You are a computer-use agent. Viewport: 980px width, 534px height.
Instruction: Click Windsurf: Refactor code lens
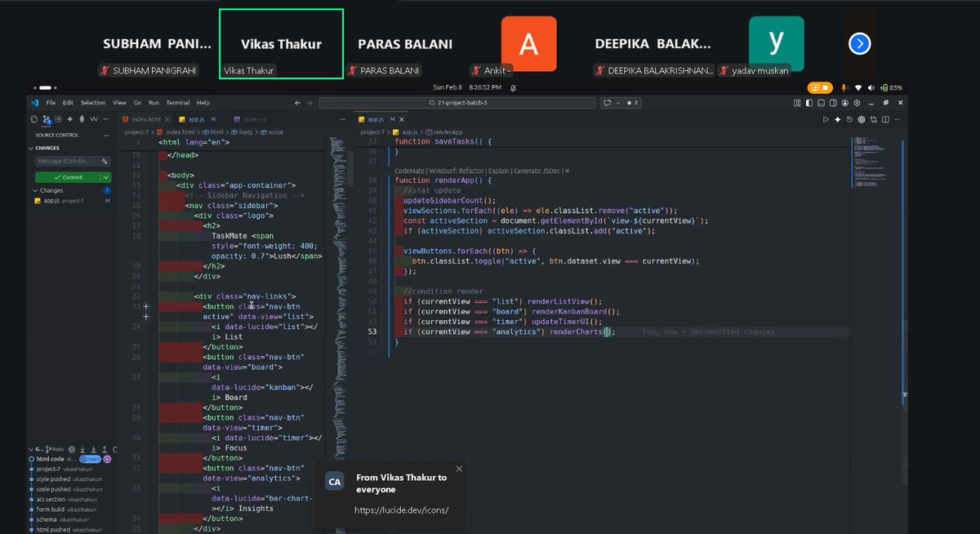point(457,171)
